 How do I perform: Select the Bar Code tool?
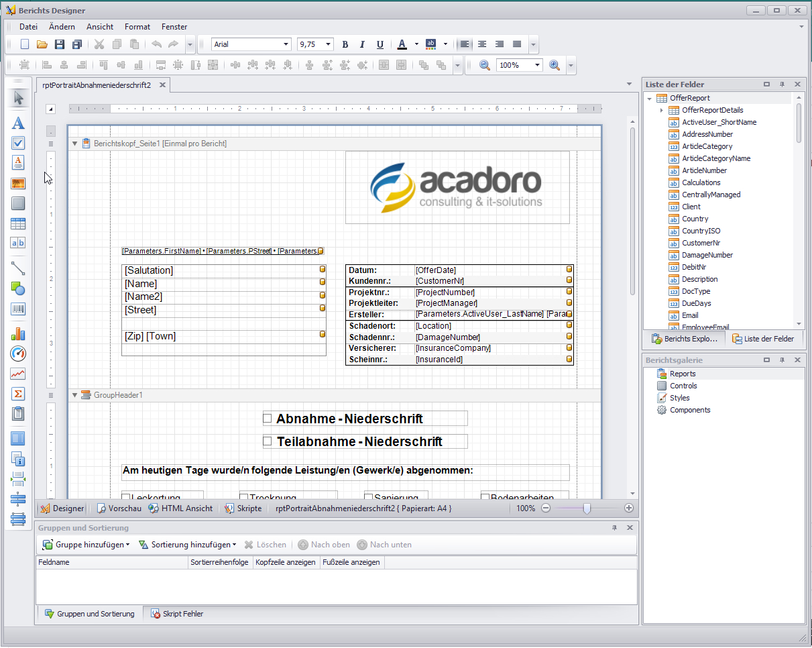tap(18, 309)
